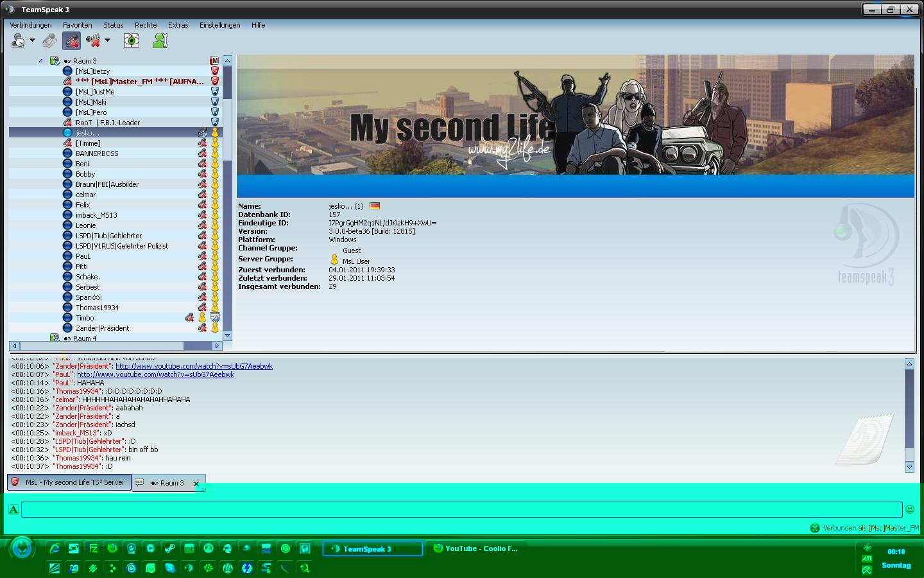Open the Verbindungen menu
924x578 pixels.
coord(31,25)
